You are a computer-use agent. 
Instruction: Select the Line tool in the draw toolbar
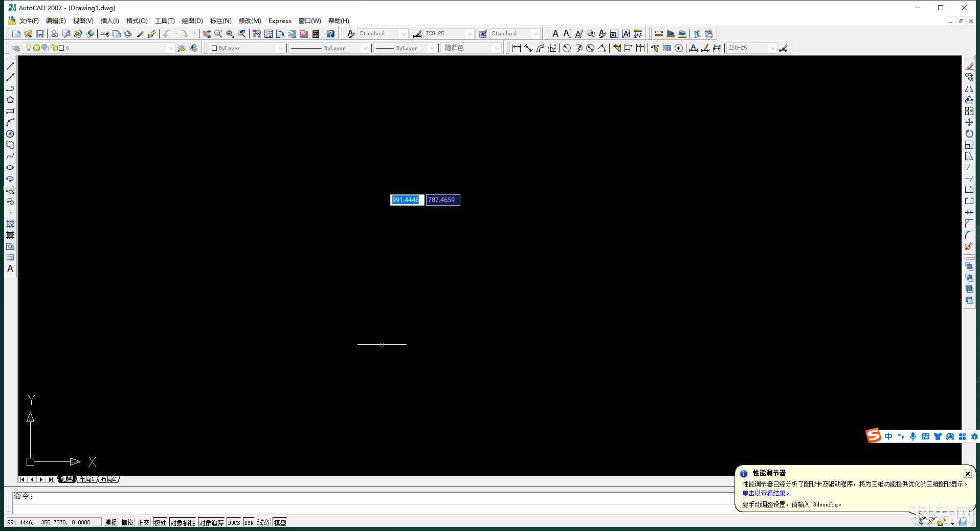(x=10, y=66)
